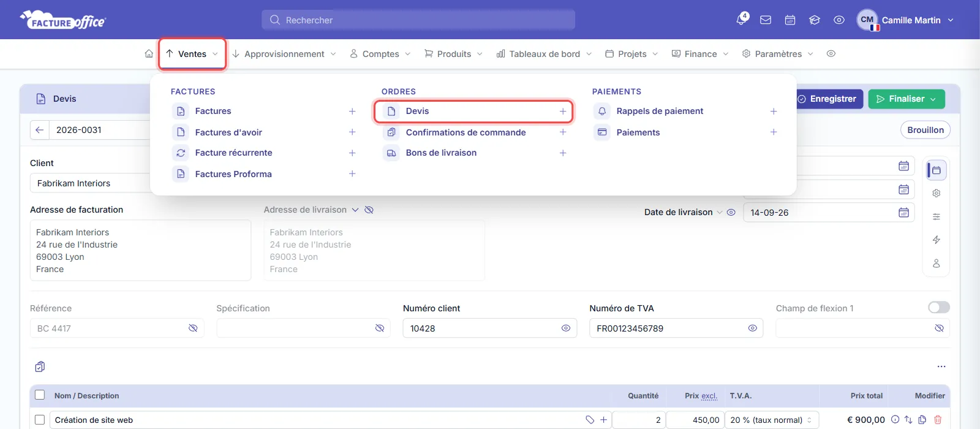Toggle visibility of Adresse de livraison
980x429 pixels.
pos(369,210)
